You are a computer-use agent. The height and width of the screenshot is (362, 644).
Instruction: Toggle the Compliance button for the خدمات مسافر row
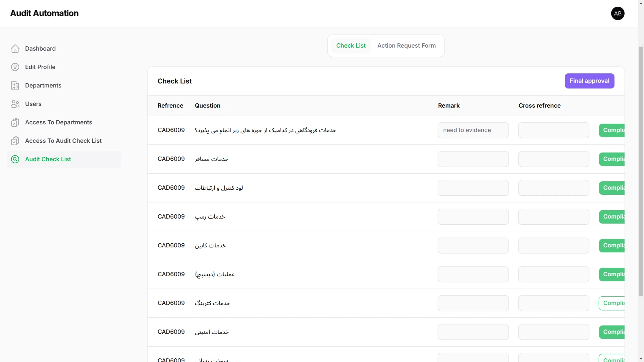(x=612, y=159)
